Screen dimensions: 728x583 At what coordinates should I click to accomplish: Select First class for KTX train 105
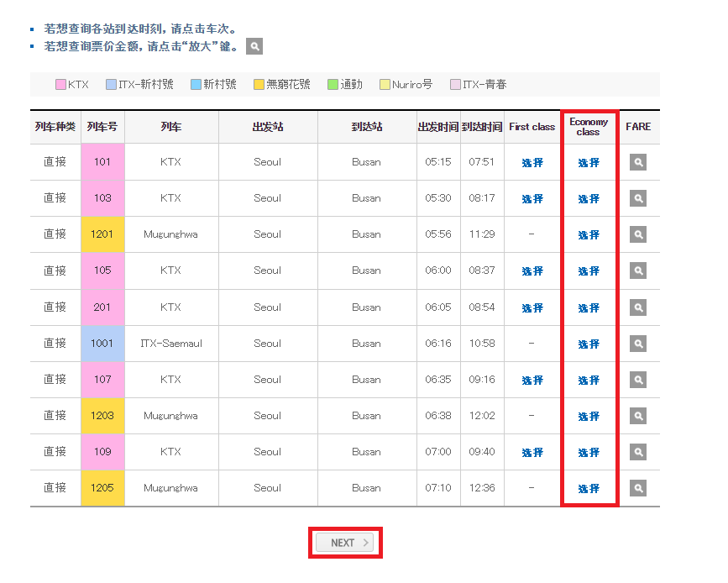[x=532, y=270]
